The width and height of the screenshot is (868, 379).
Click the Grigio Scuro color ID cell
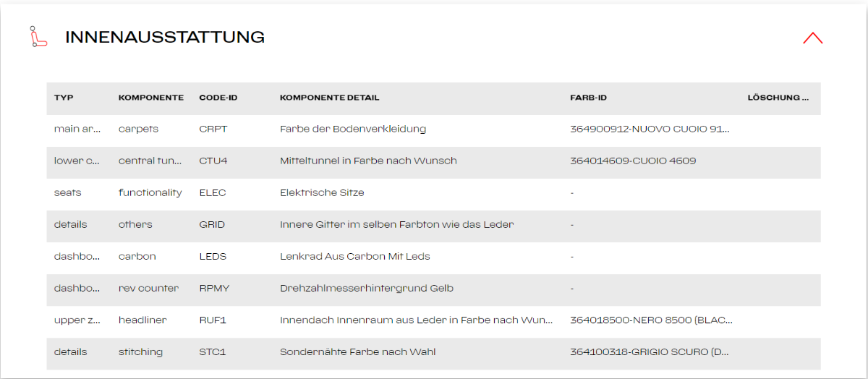650,352
